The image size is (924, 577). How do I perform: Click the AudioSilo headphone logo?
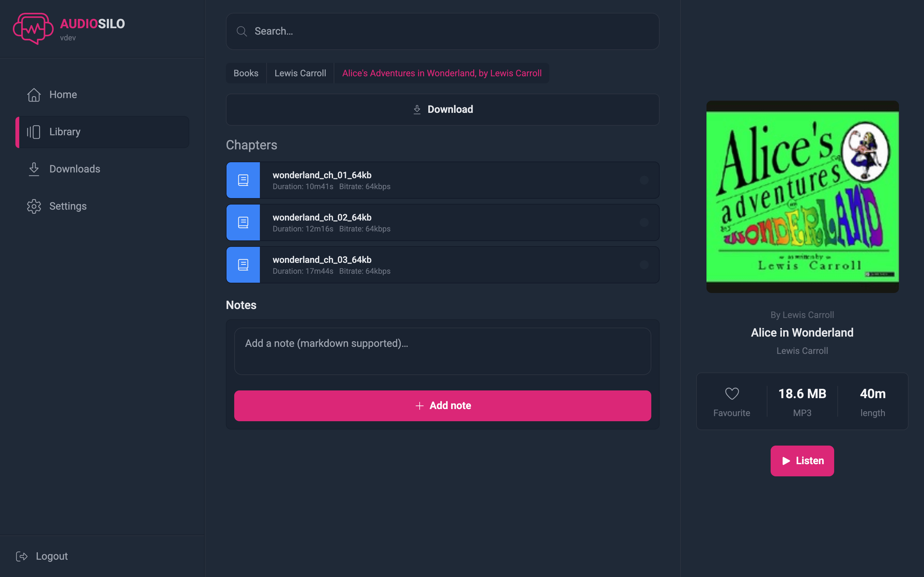coord(33,29)
